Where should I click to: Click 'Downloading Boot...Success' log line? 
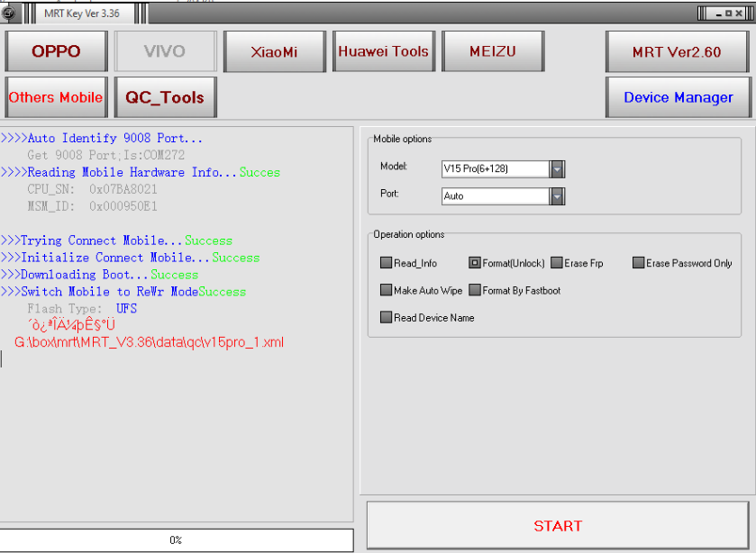tap(99, 275)
